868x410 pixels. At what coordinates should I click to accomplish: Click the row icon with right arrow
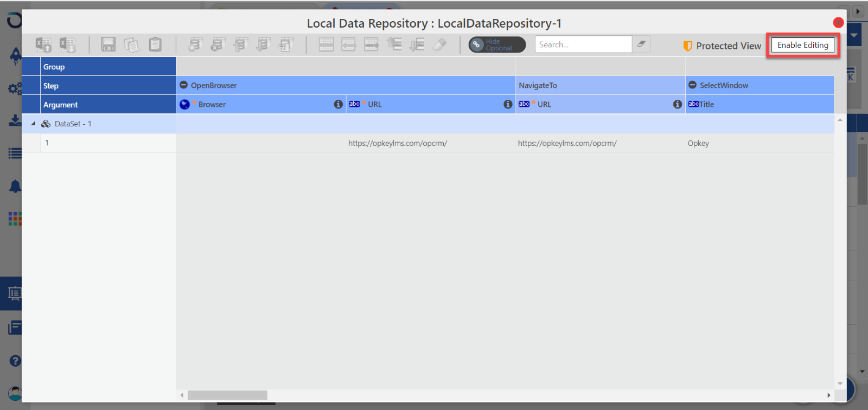point(371,44)
